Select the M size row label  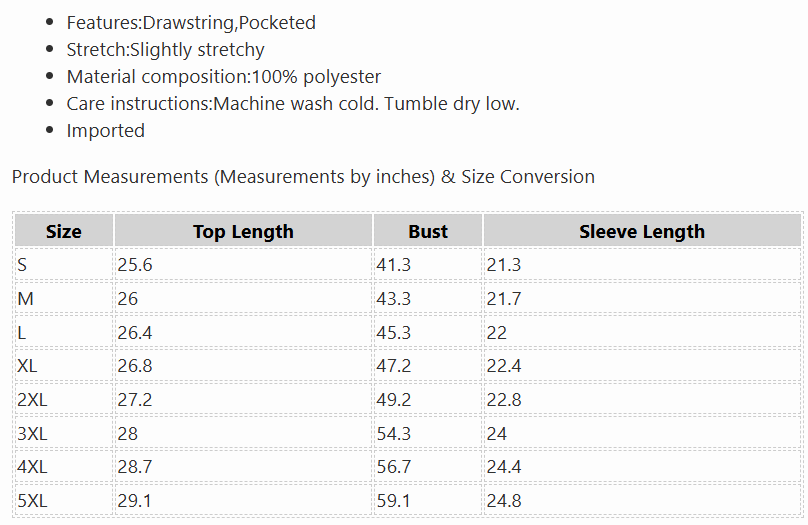pos(64,298)
